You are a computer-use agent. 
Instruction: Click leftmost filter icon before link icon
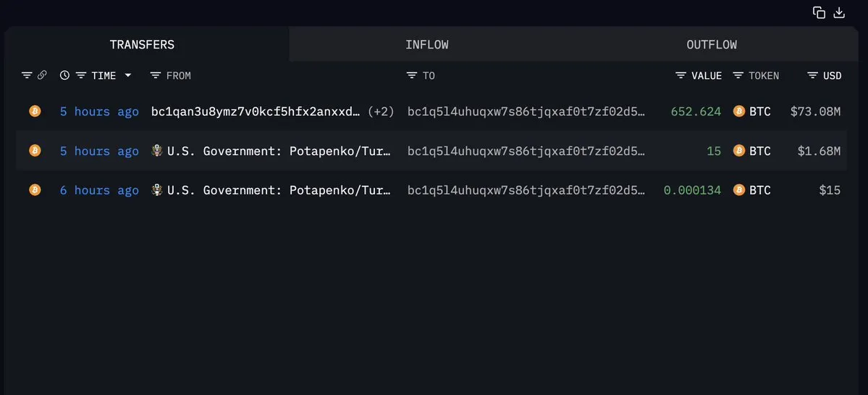pos(27,75)
